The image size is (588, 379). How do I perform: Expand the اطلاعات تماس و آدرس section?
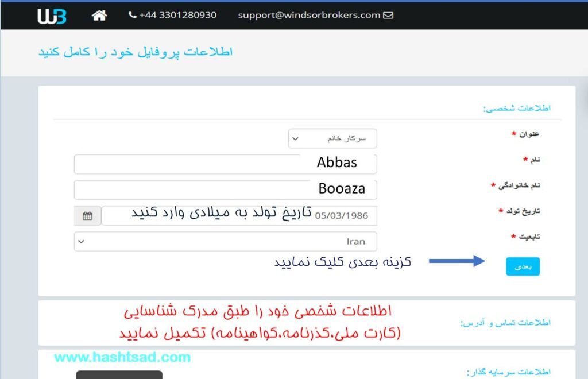coord(505,323)
